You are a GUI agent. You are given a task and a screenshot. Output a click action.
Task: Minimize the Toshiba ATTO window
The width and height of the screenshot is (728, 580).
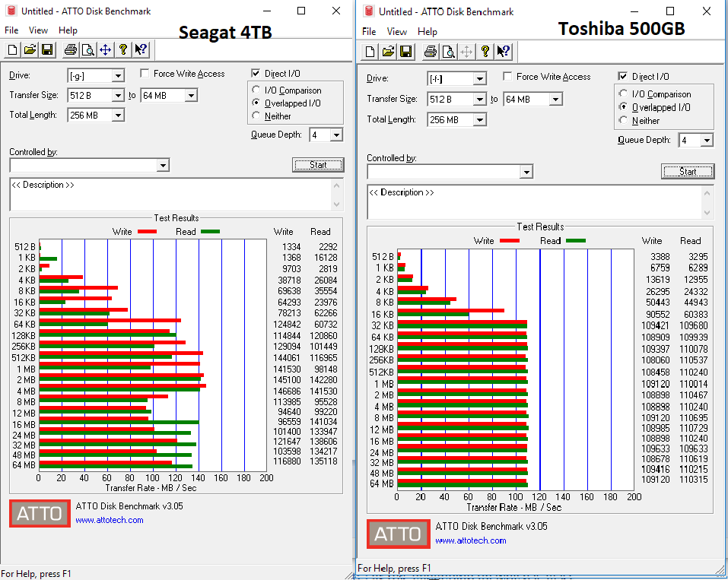(635, 11)
